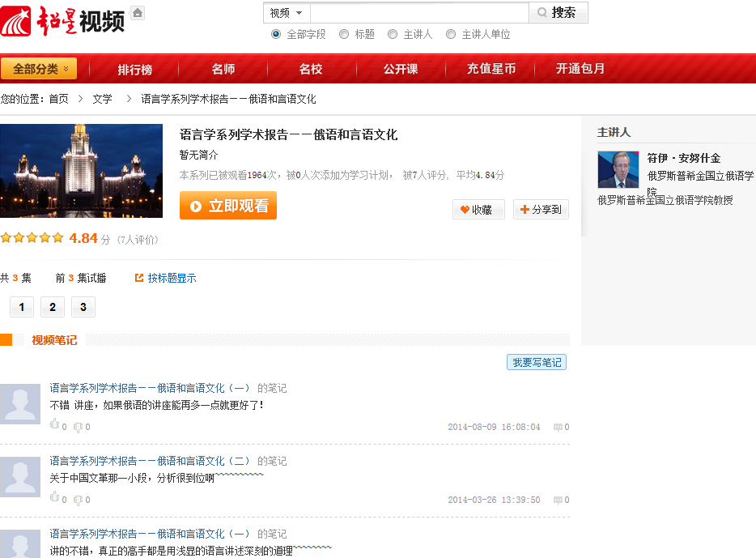This screenshot has width=756, height=558.
Task: Open the 开通包月 tab
Action: pyautogui.click(x=580, y=69)
